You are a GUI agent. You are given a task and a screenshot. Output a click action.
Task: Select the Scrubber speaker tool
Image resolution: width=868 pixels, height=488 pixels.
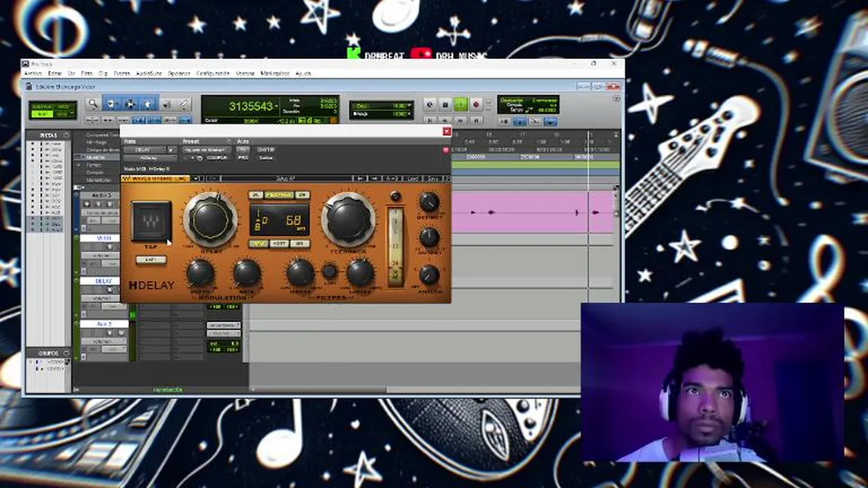coord(166,104)
